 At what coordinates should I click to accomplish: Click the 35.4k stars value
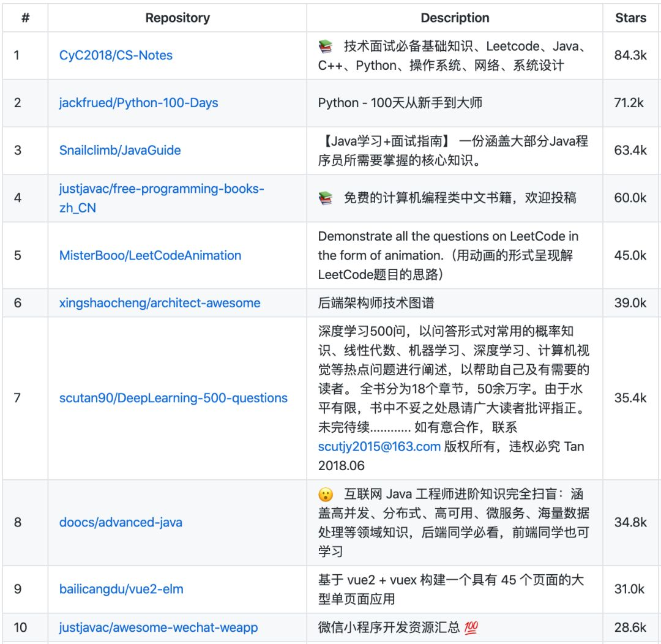pyautogui.click(x=630, y=398)
